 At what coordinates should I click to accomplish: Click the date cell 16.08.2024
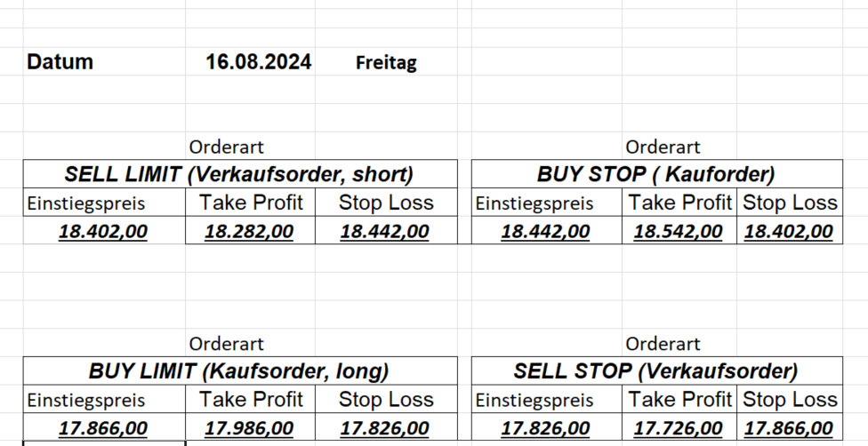point(258,62)
